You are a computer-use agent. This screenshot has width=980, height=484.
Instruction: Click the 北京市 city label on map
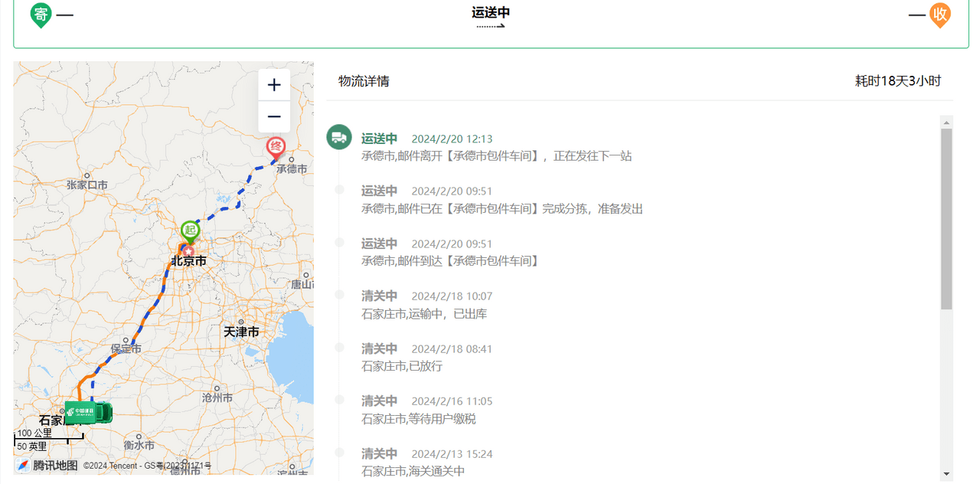[188, 261]
